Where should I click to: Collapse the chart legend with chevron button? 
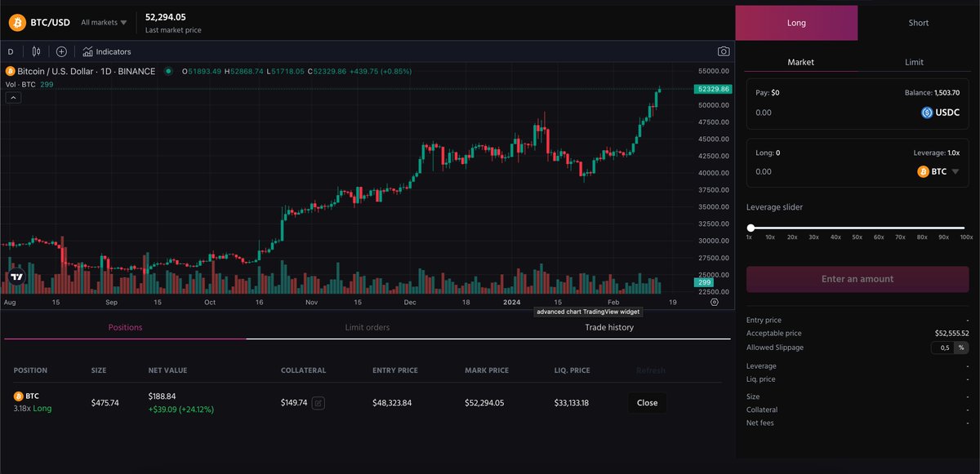[x=13, y=98]
